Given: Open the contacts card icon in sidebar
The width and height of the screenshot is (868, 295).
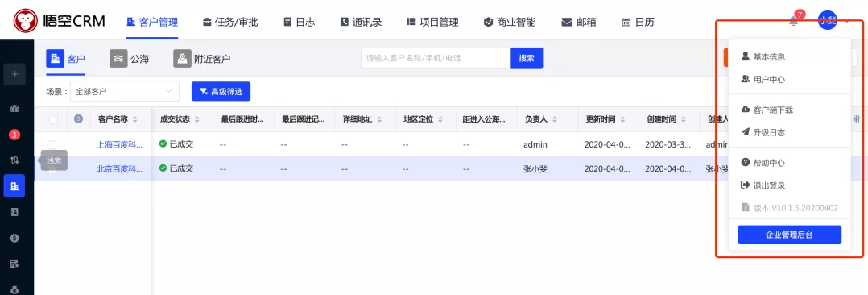Looking at the screenshot, I should (x=15, y=211).
